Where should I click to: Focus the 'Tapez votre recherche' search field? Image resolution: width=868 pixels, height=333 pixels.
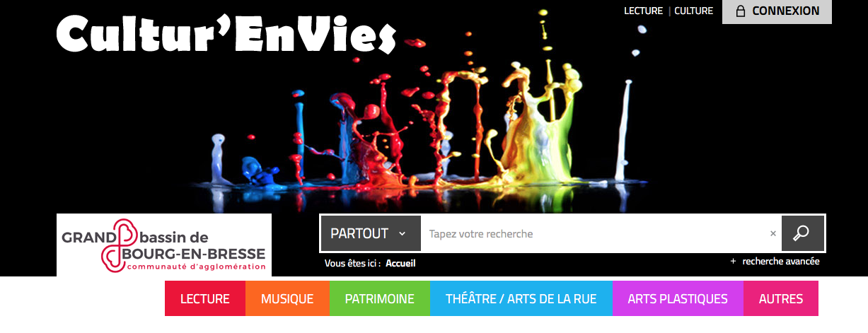point(594,233)
